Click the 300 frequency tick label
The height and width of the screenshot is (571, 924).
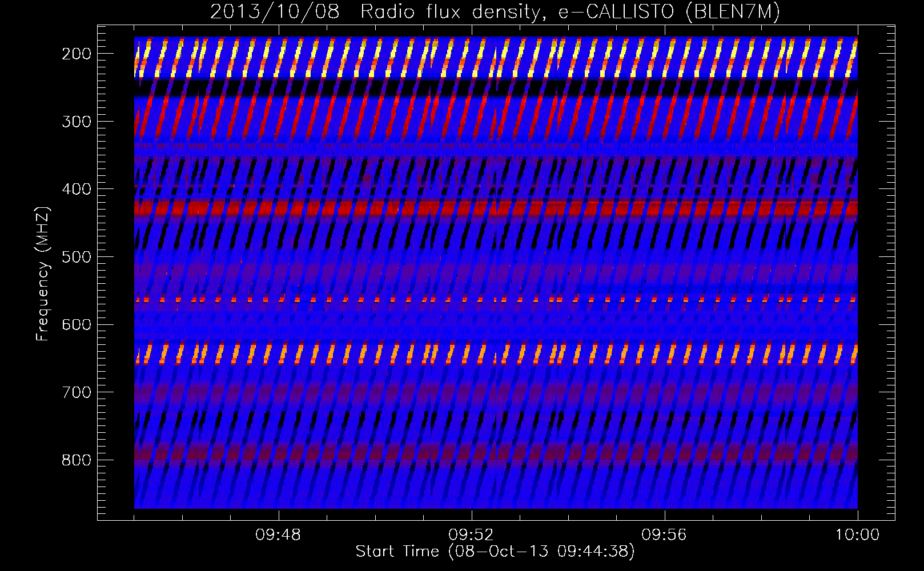point(77,122)
